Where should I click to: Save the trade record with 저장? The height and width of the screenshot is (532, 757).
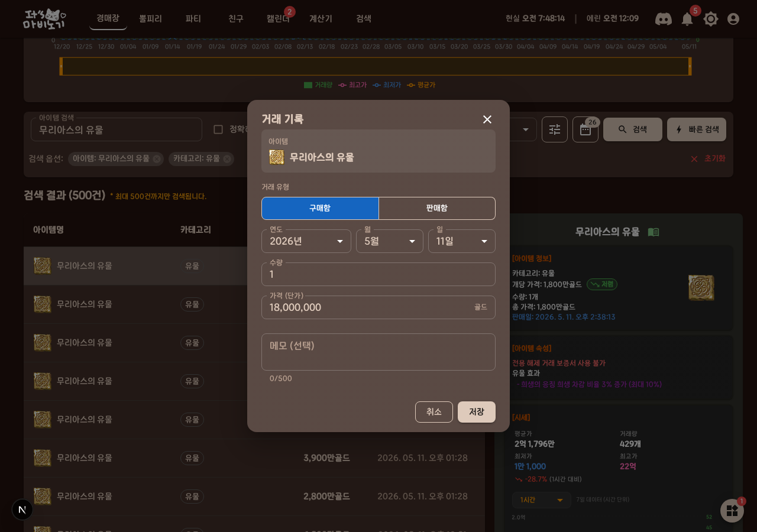pyautogui.click(x=477, y=412)
